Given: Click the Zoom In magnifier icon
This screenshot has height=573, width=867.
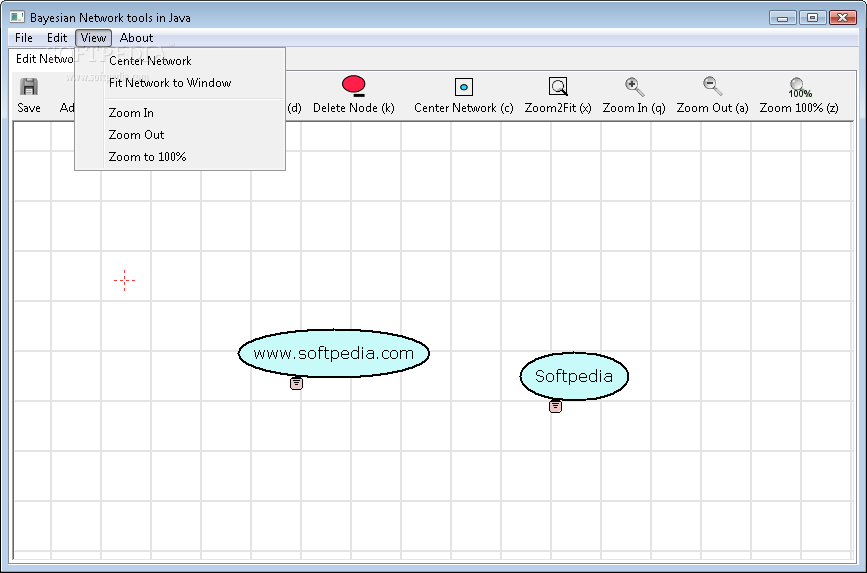Looking at the screenshot, I should pyautogui.click(x=634, y=87).
